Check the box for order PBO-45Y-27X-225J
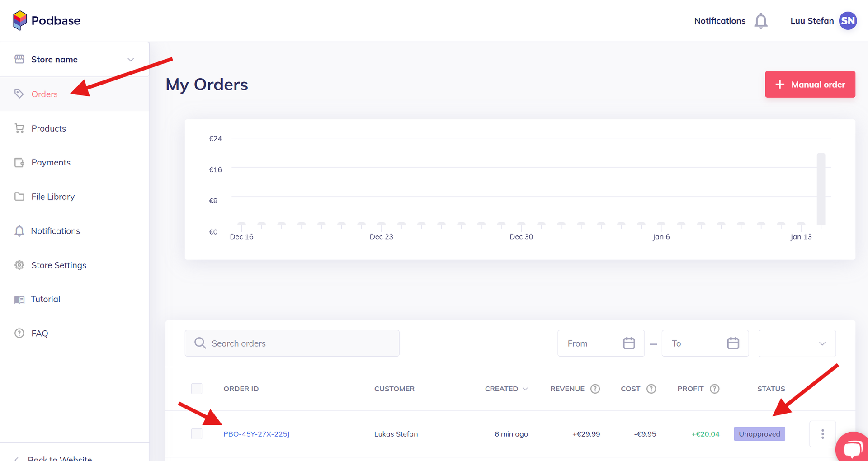Viewport: 868px width, 461px height. tap(197, 434)
